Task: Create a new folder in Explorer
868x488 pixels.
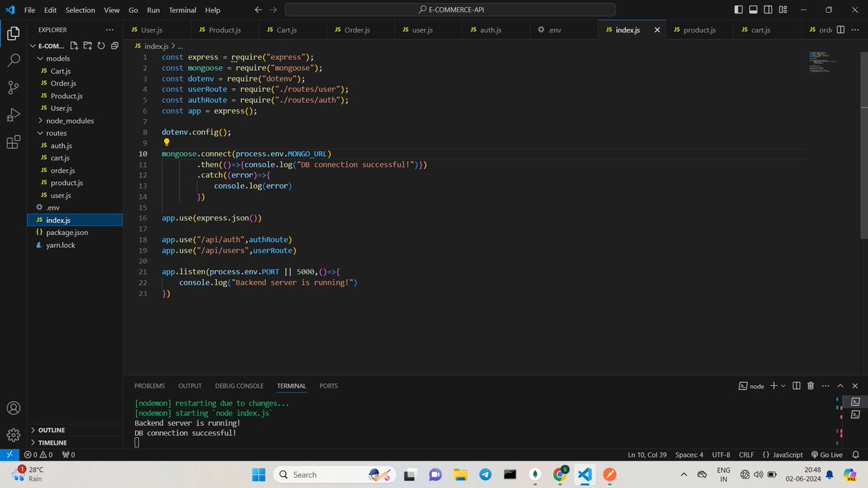Action: [88, 46]
